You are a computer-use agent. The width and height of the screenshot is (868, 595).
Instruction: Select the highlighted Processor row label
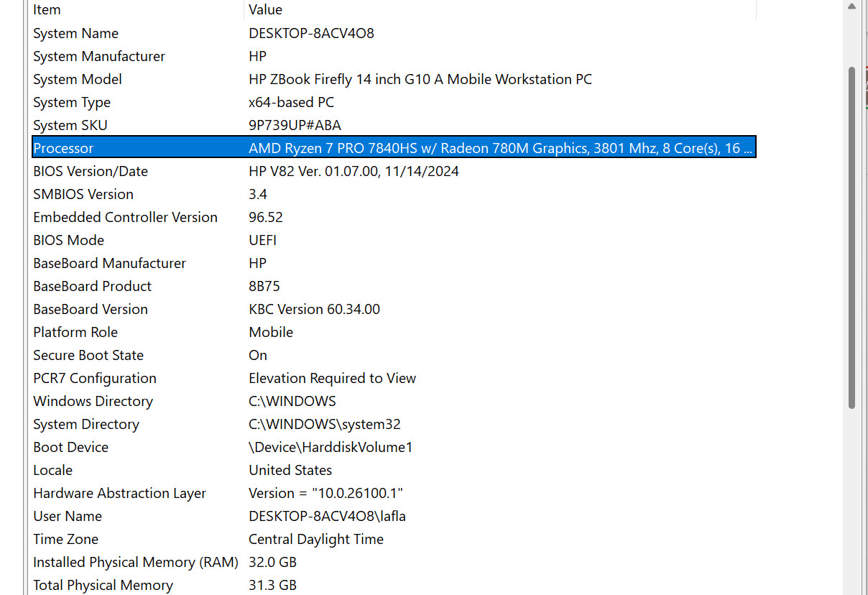pos(63,148)
